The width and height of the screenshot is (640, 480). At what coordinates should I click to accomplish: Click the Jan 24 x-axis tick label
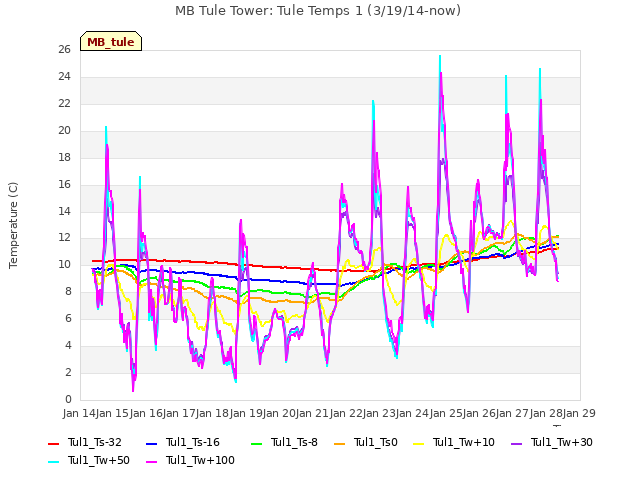(413, 413)
